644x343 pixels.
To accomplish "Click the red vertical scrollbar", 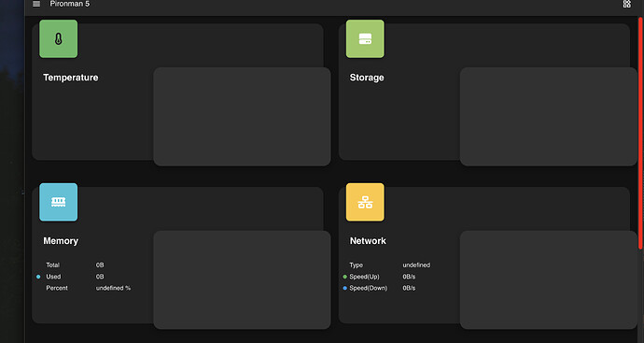I will tap(640, 133).
